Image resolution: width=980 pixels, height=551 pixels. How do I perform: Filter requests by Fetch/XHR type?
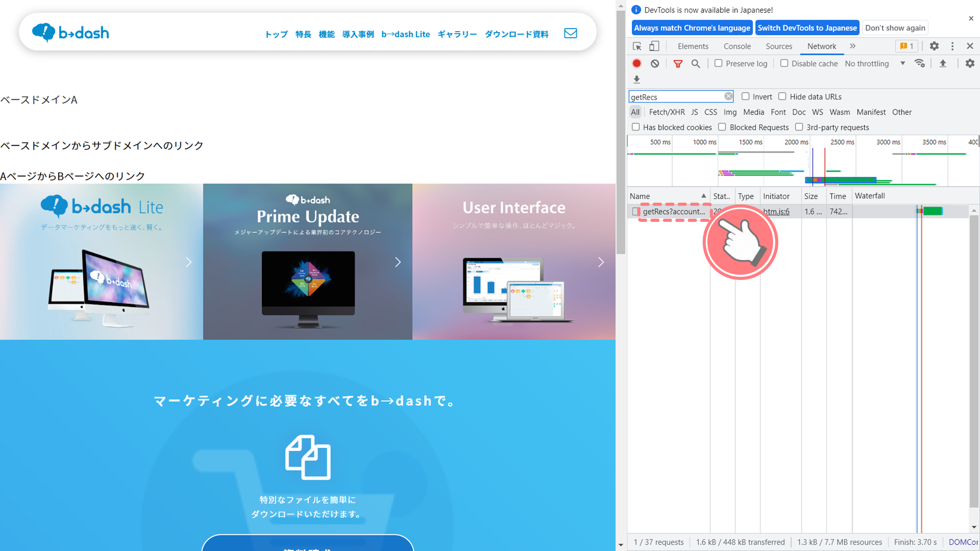(x=667, y=112)
